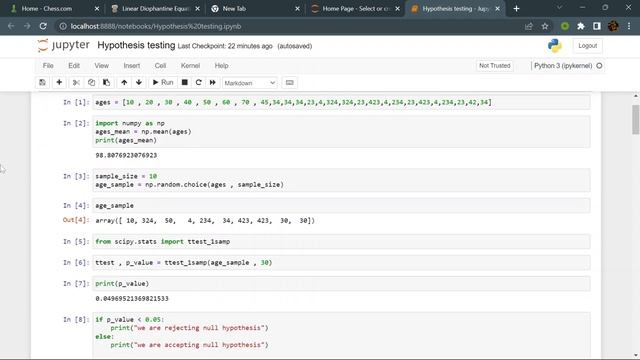Open the Help menu
The image size is (640, 360).
pos(221,66)
